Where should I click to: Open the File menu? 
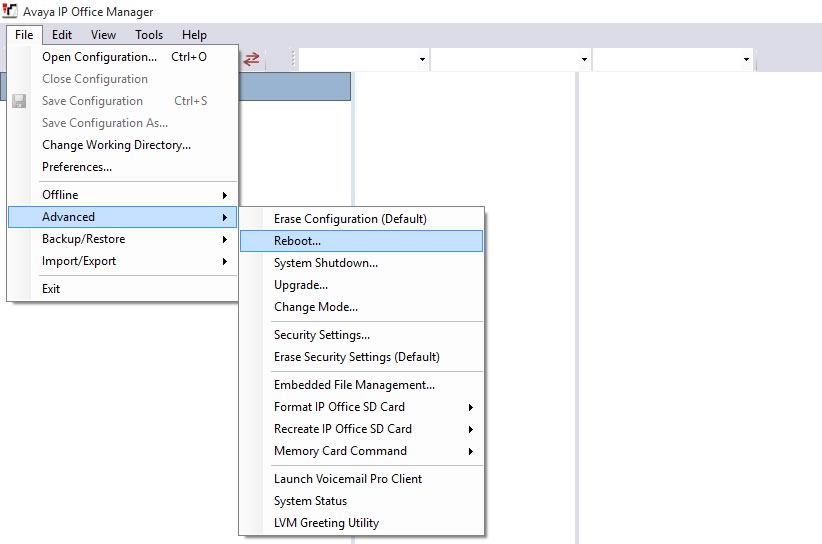[x=24, y=35]
